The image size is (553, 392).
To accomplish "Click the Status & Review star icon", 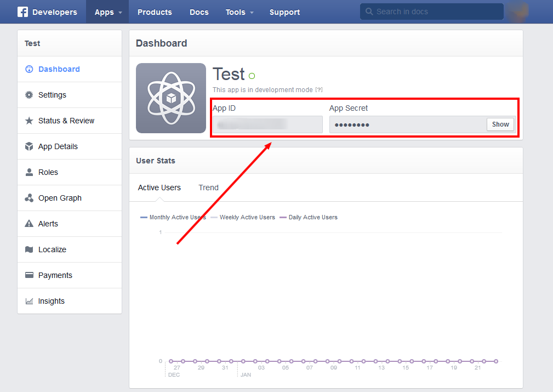I will tap(30, 121).
